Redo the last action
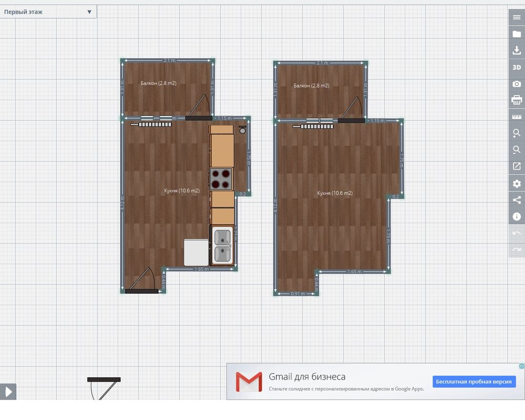This screenshot has width=525, height=420. click(x=517, y=249)
